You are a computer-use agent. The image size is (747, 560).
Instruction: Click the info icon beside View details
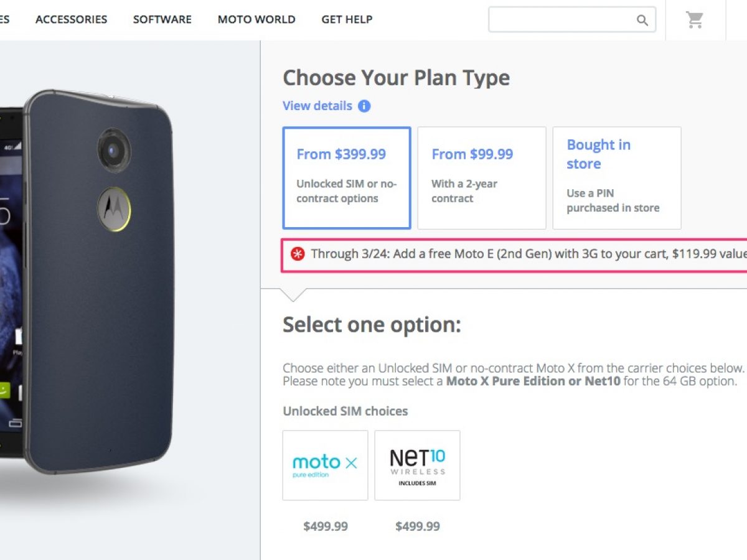pyautogui.click(x=364, y=106)
